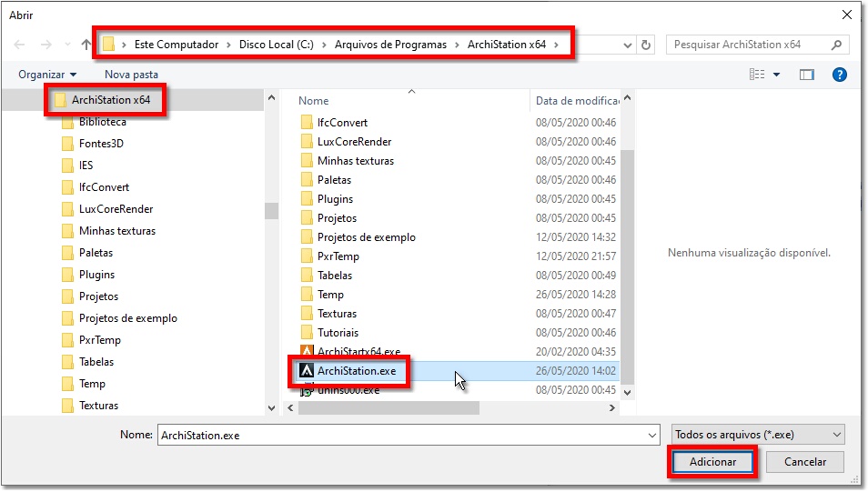The width and height of the screenshot is (868, 492).
Task: Open 'Todos os arquivos (*.exe)' filter dropdown
Action: 758,435
